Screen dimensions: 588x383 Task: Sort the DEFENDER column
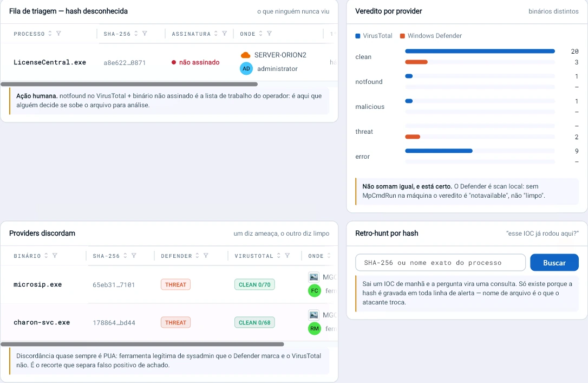[197, 256]
